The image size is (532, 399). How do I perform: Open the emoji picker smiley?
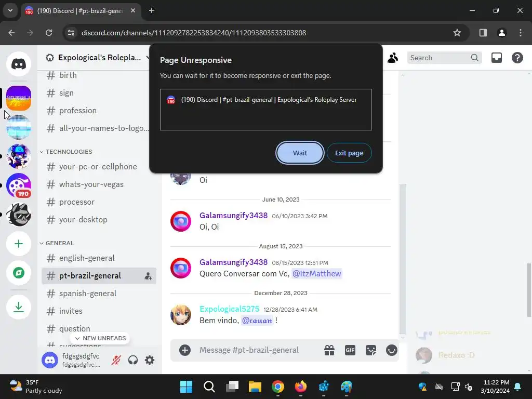pos(392,350)
